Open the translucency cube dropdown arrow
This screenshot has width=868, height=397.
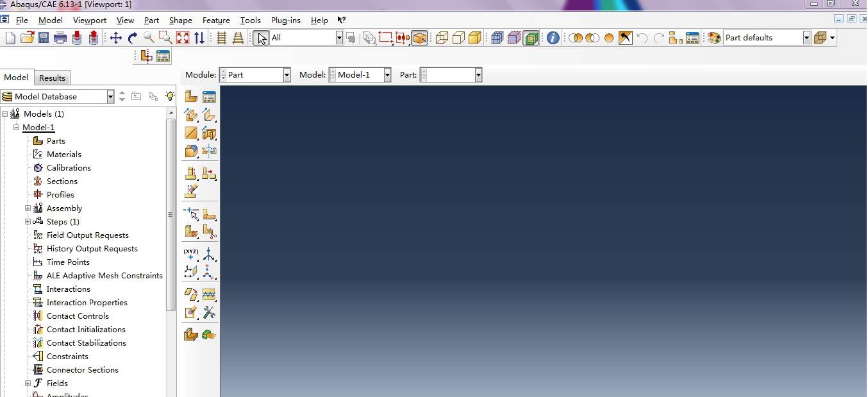[833, 38]
